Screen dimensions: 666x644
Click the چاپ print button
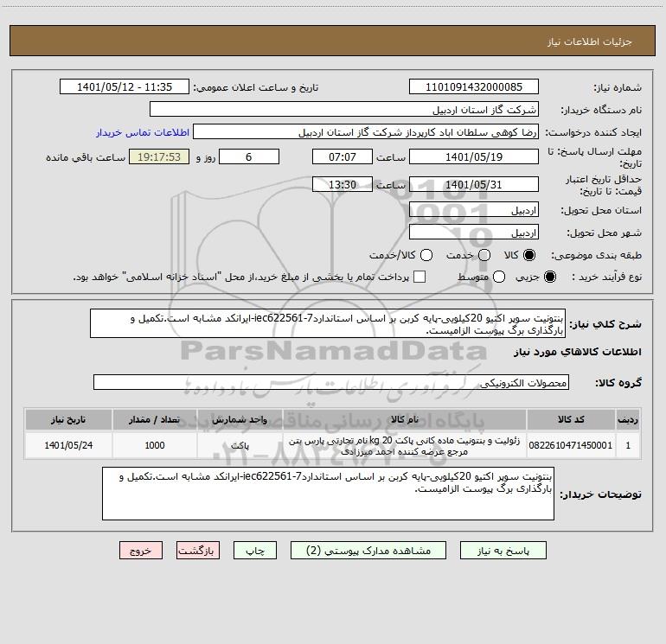tap(255, 551)
